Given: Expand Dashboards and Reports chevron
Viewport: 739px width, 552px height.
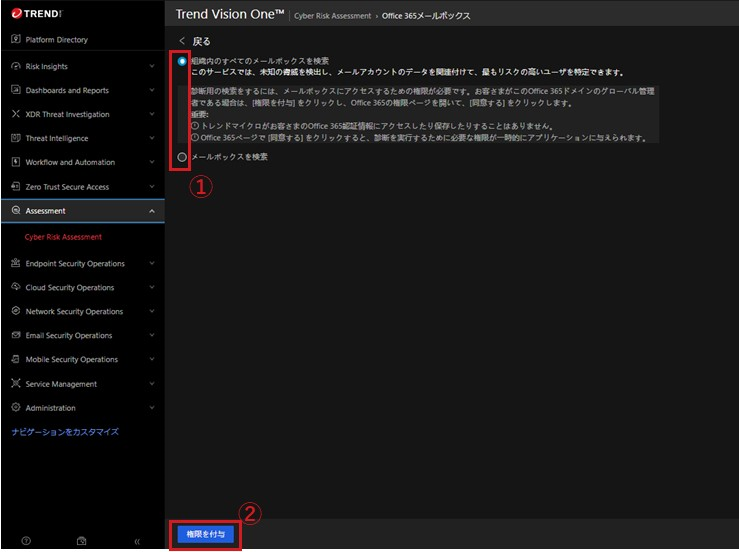Looking at the screenshot, I should click(x=152, y=90).
